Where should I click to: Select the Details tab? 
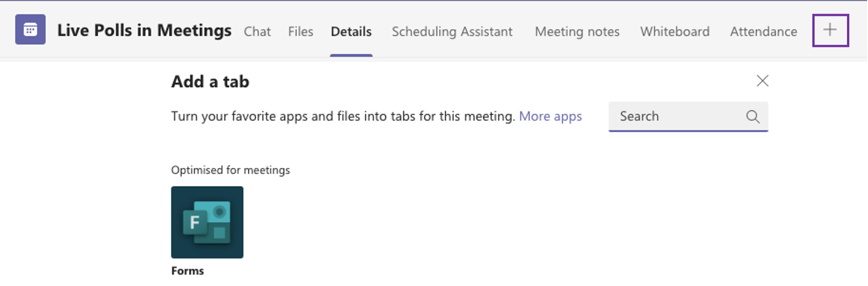point(351,31)
